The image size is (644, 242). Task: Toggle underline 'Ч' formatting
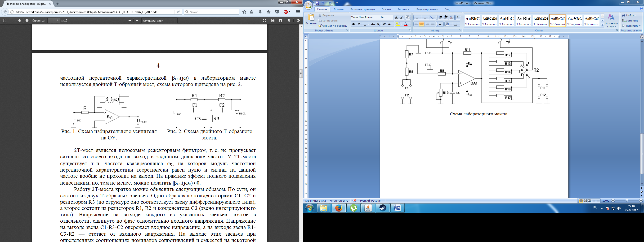point(364,24)
